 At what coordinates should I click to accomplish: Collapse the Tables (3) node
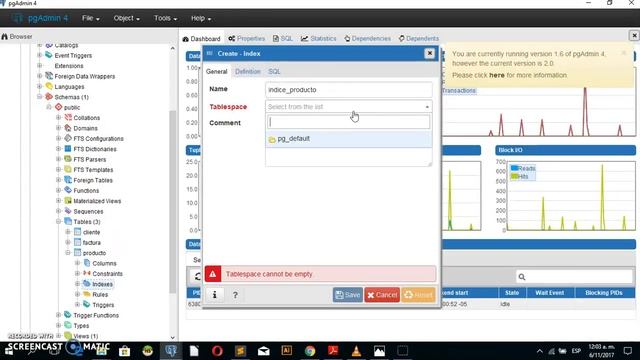tap(58, 222)
